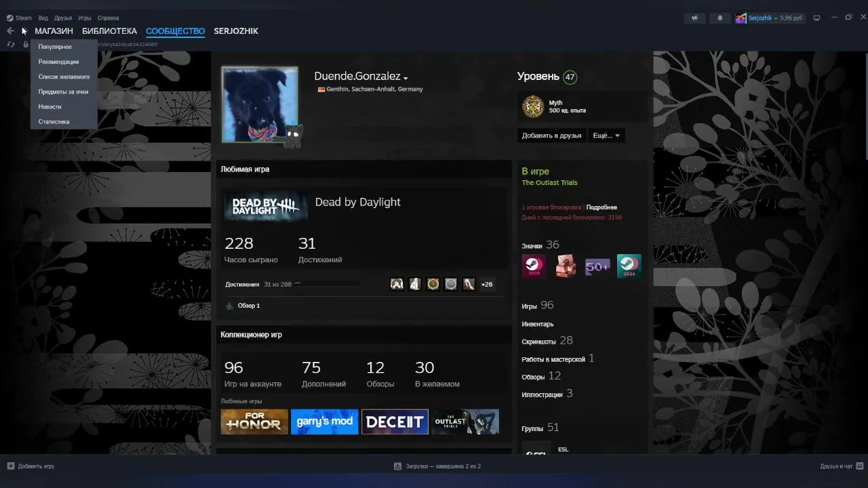Open notifications bell
The width and height of the screenshot is (868, 488).
pos(720,18)
